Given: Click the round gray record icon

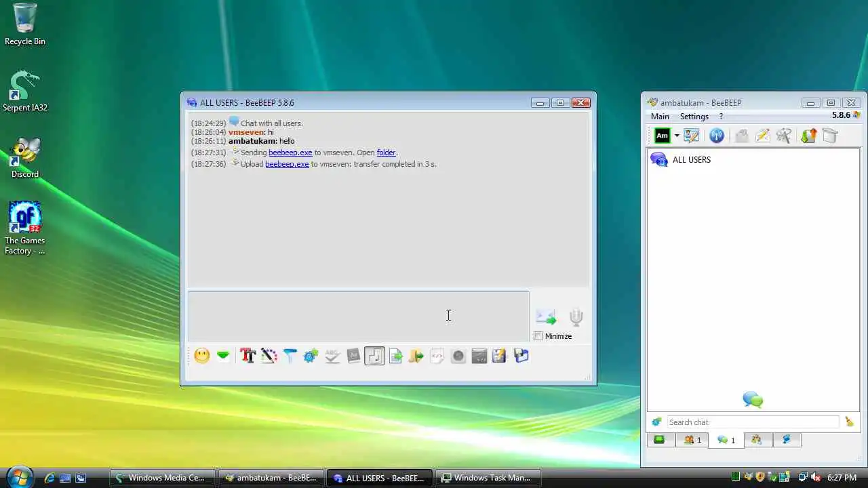Looking at the screenshot, I should point(458,356).
